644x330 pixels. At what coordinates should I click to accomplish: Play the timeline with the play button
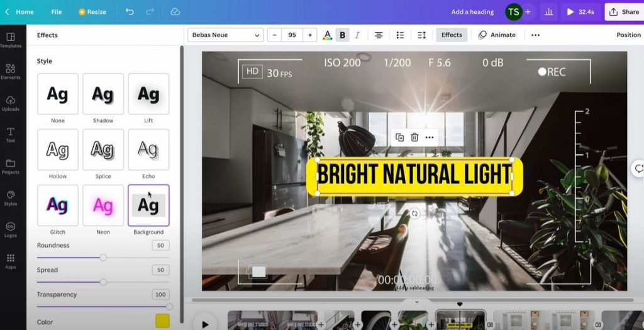204,324
